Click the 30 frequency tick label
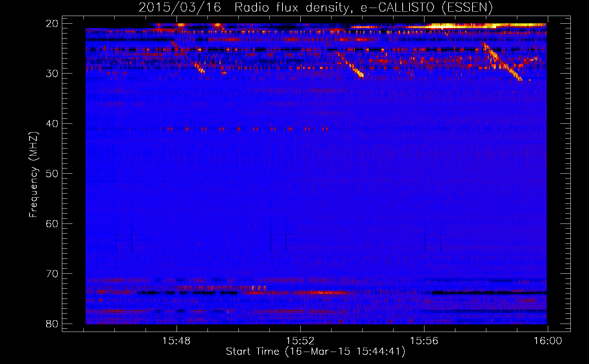The height and width of the screenshot is (364, 589). (x=52, y=74)
